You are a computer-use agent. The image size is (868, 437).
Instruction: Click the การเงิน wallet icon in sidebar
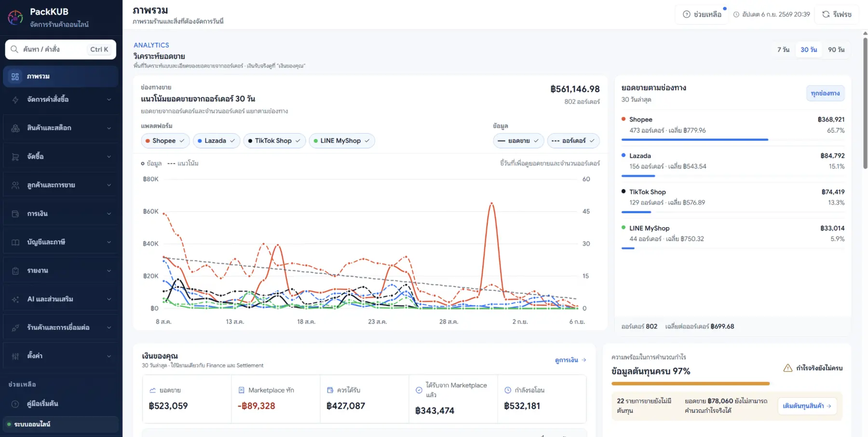pos(15,214)
